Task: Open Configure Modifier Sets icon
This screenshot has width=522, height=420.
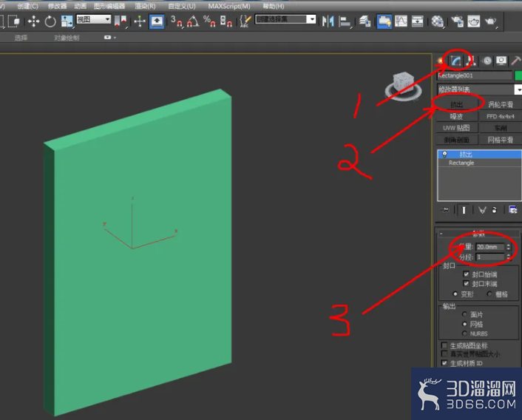Action: point(513,210)
